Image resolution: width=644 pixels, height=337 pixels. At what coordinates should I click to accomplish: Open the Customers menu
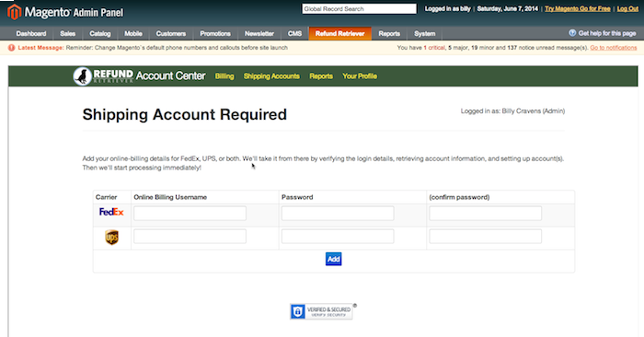click(x=171, y=34)
